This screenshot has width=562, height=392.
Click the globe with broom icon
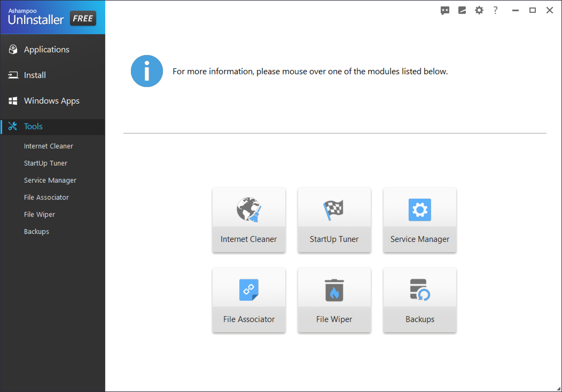tap(249, 210)
